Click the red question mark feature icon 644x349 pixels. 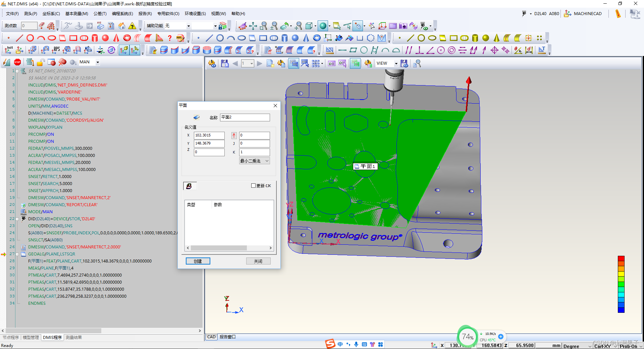point(170,38)
